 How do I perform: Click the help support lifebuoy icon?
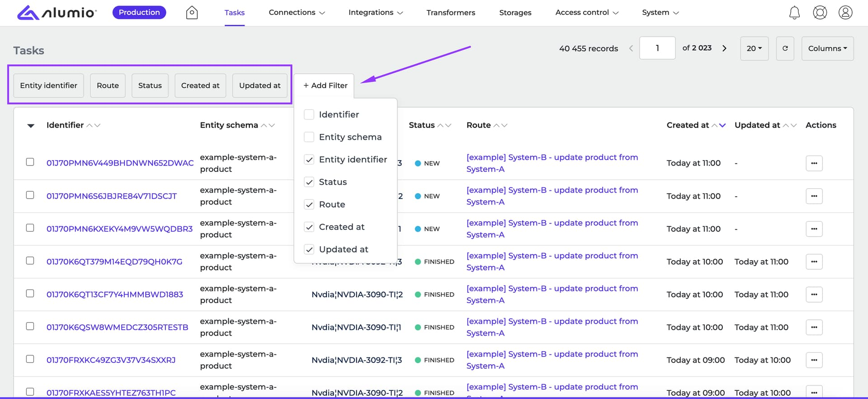[820, 13]
